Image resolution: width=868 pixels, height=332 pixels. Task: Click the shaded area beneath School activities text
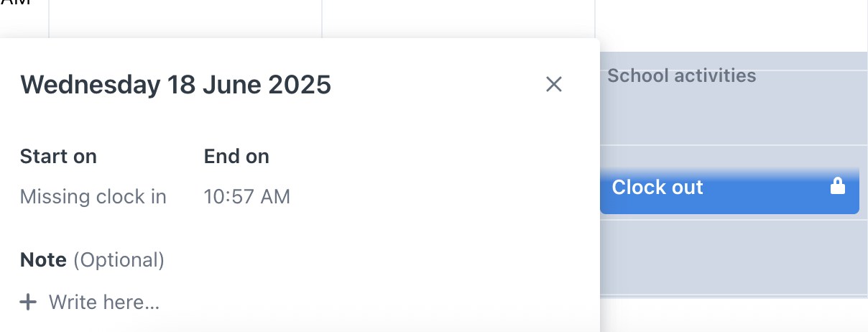pos(734,115)
